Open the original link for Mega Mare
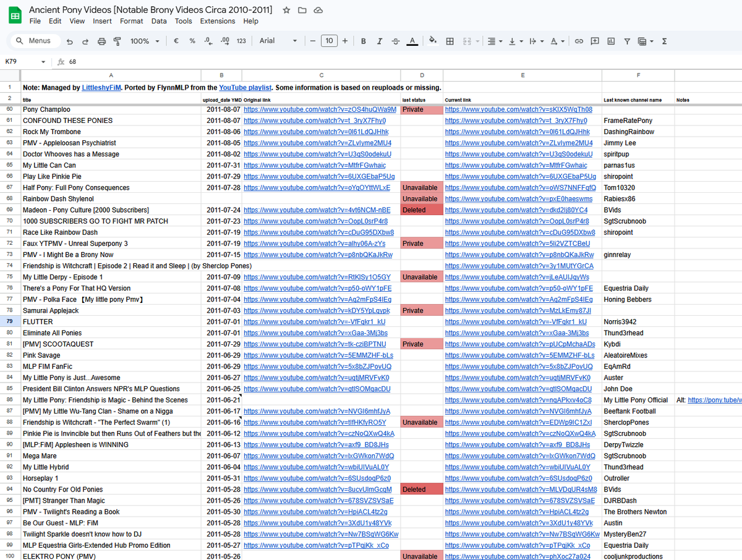Screen dimensions: 742x560 318,456
